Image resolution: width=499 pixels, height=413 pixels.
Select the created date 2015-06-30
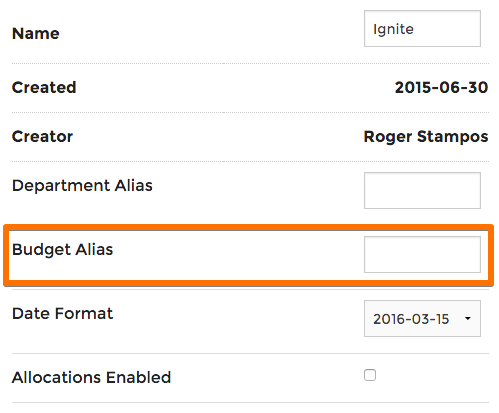coord(441,87)
